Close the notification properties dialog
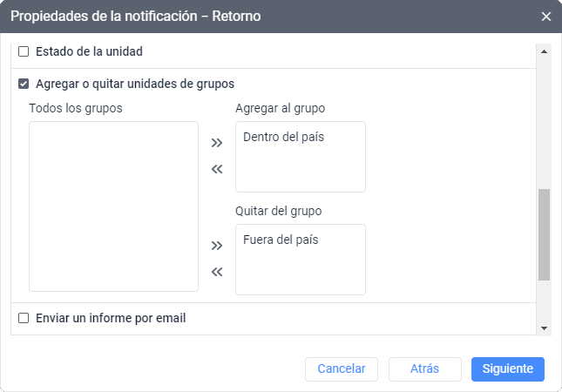The image size is (562, 392). click(x=546, y=17)
